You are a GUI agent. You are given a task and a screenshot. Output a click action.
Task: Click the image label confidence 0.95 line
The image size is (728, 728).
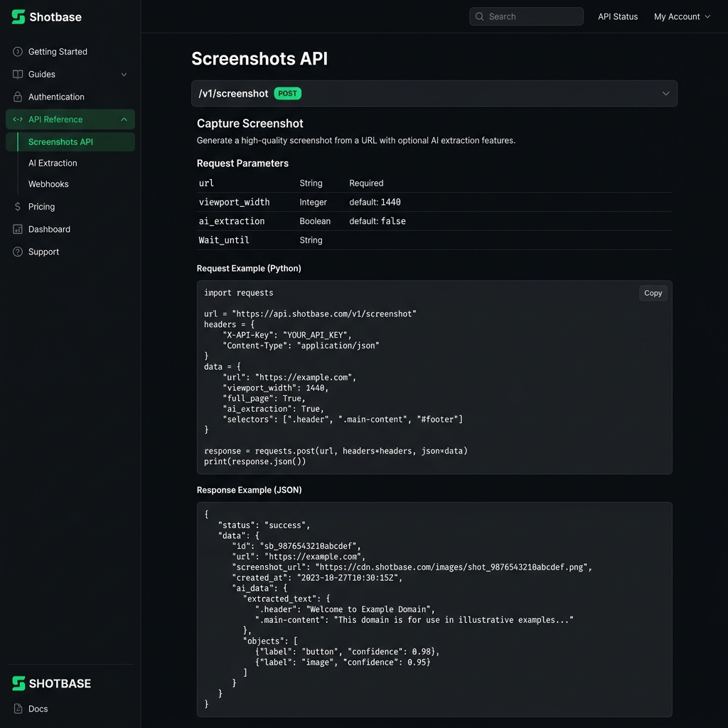(343, 662)
